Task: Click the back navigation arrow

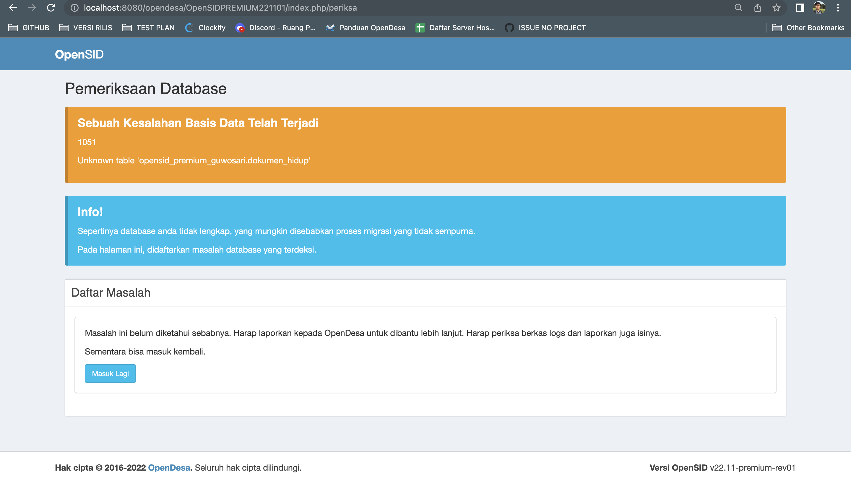Action: pyautogui.click(x=13, y=7)
